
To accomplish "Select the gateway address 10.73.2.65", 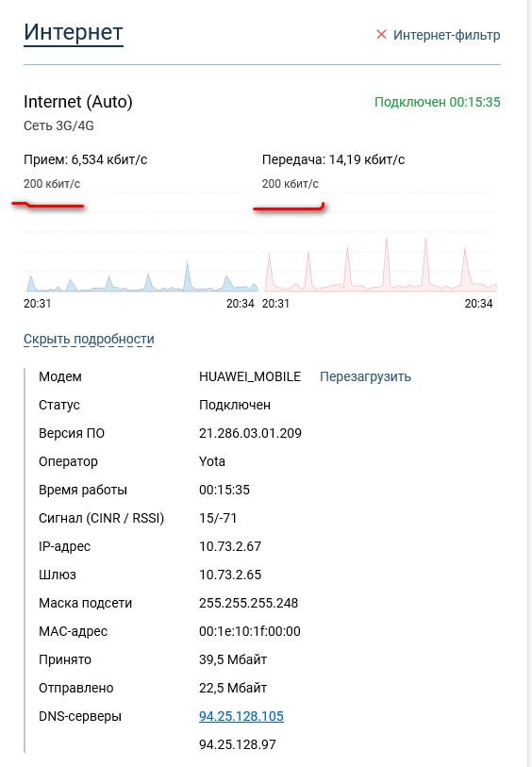I will pyautogui.click(x=230, y=575).
